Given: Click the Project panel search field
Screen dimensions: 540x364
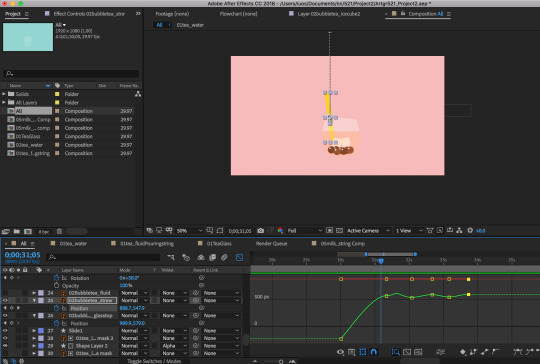Looking at the screenshot, I should pyautogui.click(x=71, y=73).
